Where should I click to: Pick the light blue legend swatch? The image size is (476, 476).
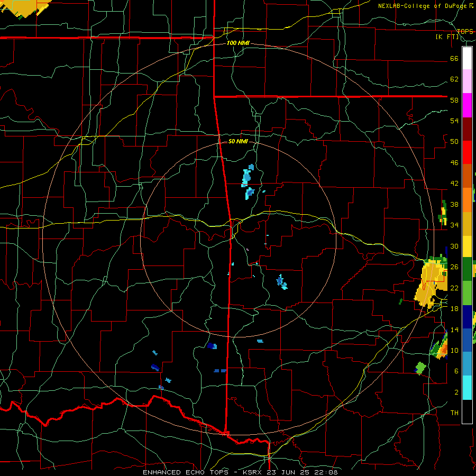click(467, 363)
